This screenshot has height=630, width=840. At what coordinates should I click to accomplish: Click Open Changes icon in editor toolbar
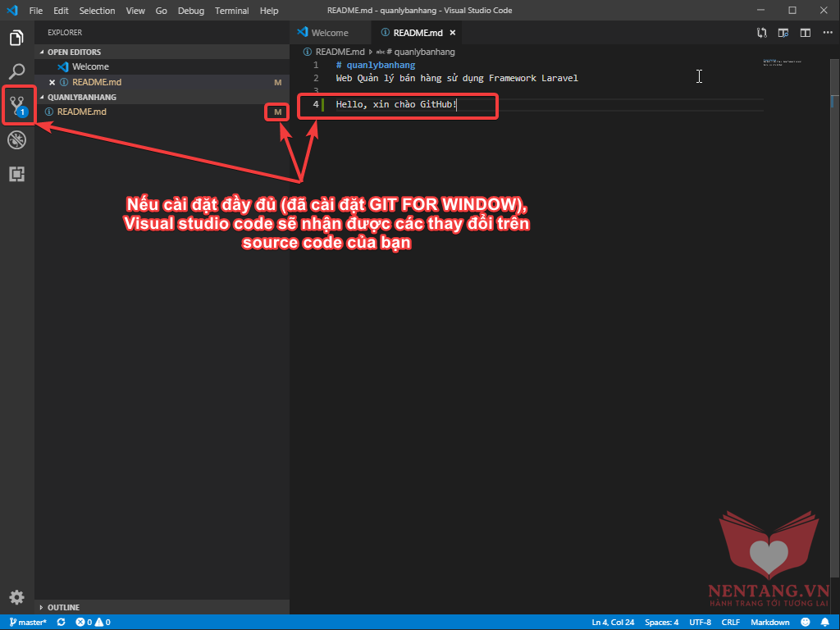762,33
